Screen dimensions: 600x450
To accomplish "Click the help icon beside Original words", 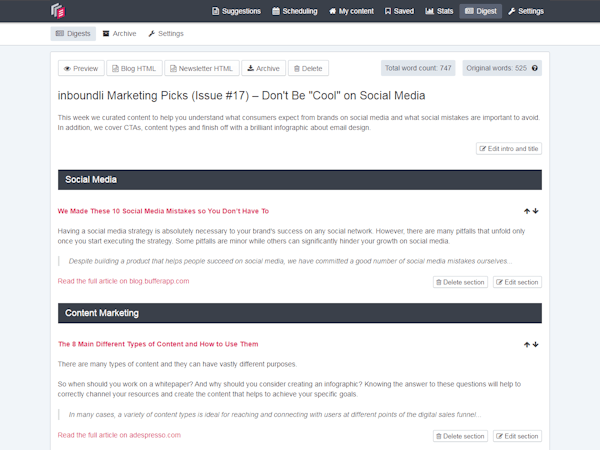I will coord(536,68).
